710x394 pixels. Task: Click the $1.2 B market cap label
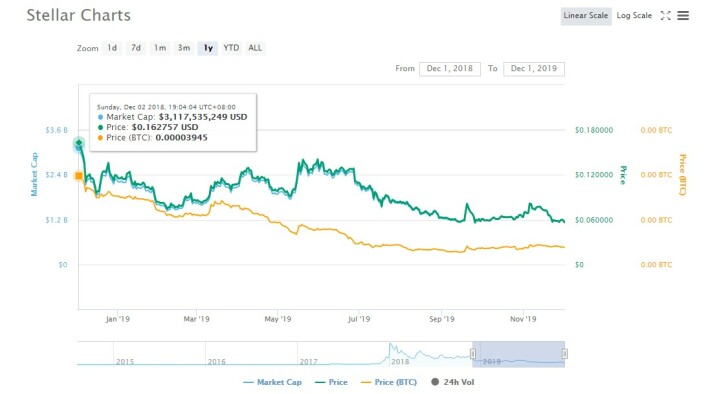57,220
